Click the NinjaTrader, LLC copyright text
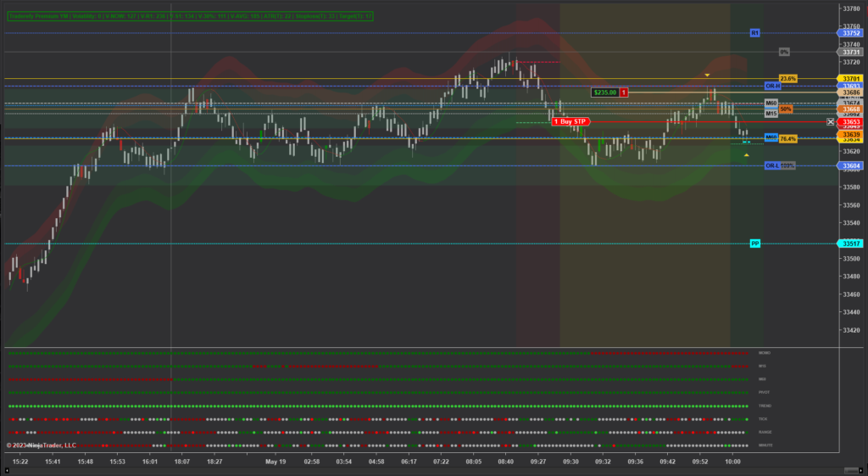The image size is (868, 476). 41,445
